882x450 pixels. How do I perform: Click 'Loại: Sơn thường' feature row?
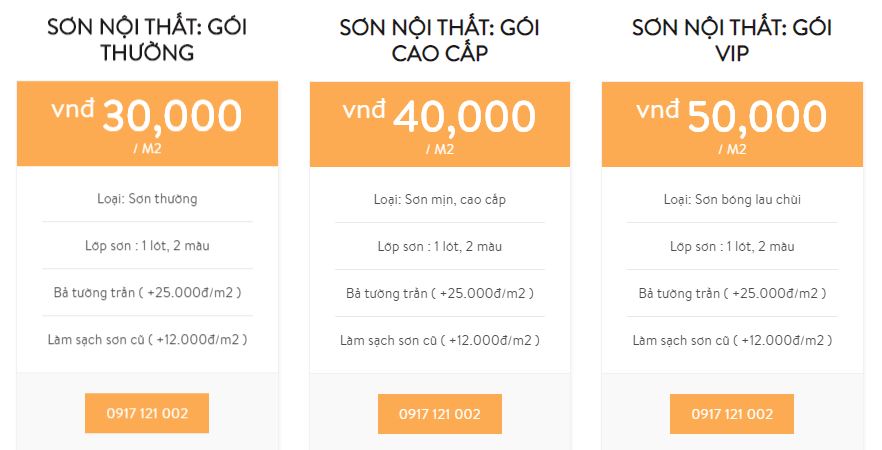pyautogui.click(x=147, y=199)
